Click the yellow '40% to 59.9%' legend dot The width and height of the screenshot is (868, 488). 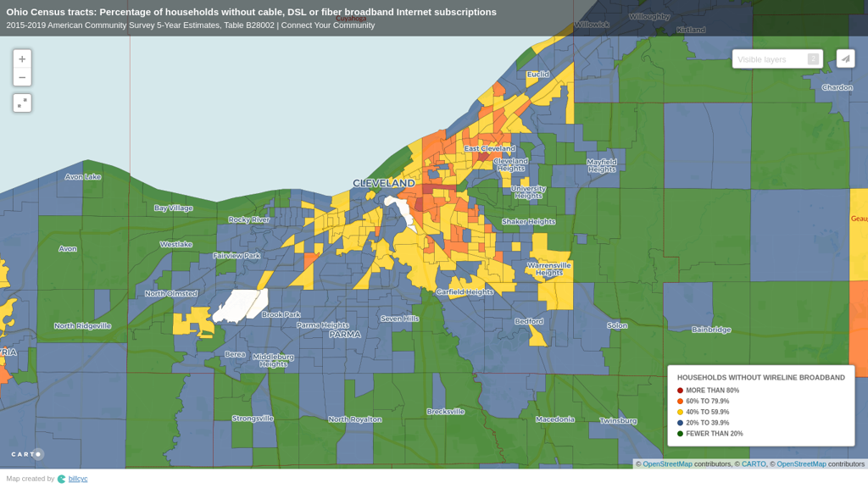tap(680, 413)
